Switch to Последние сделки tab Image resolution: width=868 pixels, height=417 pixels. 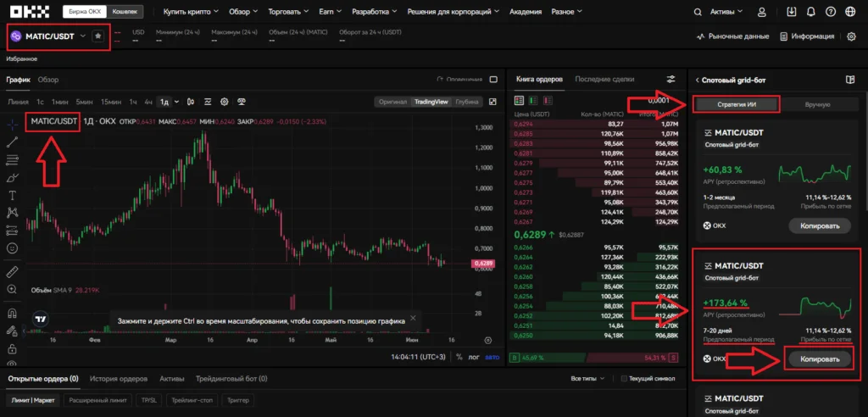[x=604, y=79]
